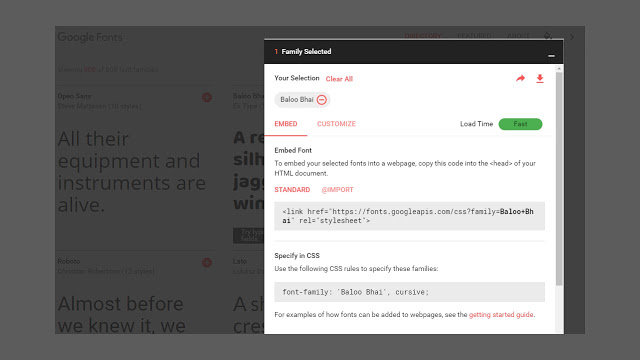This screenshot has width=640, height=360.
Task: Add Roboto using the plus icon
Action: [207, 262]
